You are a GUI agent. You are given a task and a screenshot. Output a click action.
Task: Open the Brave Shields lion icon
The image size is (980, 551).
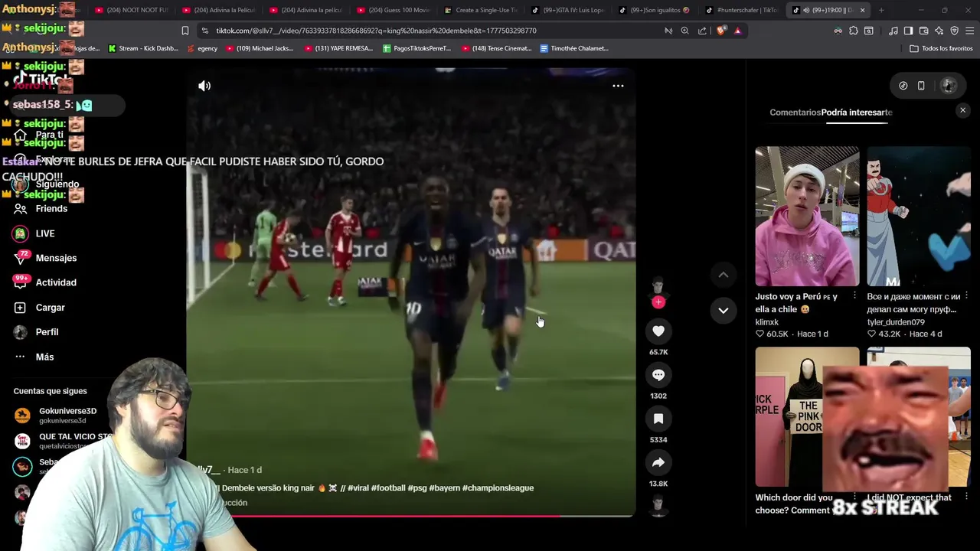click(x=721, y=31)
